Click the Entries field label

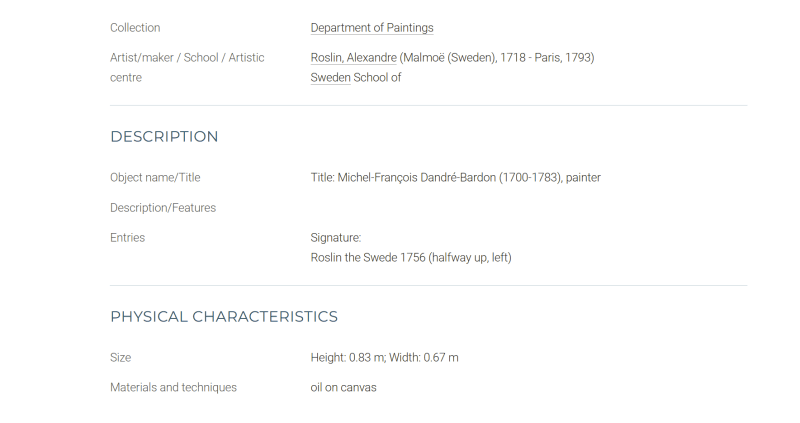(128, 238)
